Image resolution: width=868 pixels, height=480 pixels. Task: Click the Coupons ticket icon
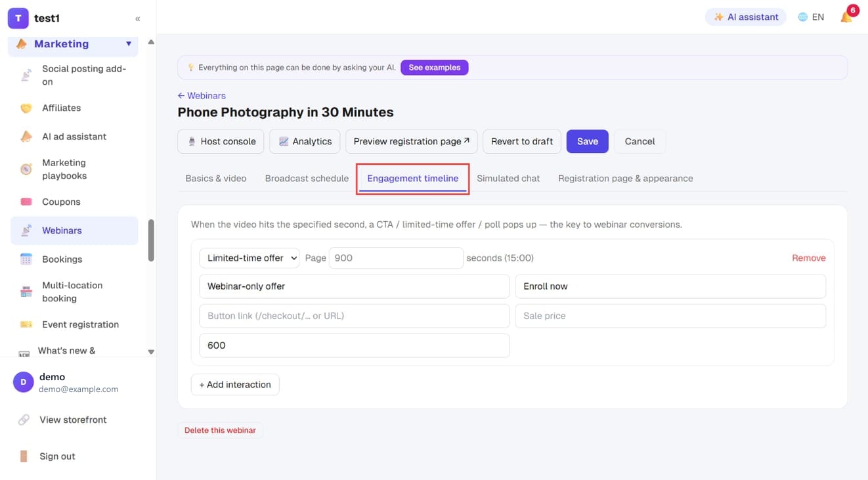pyautogui.click(x=26, y=202)
